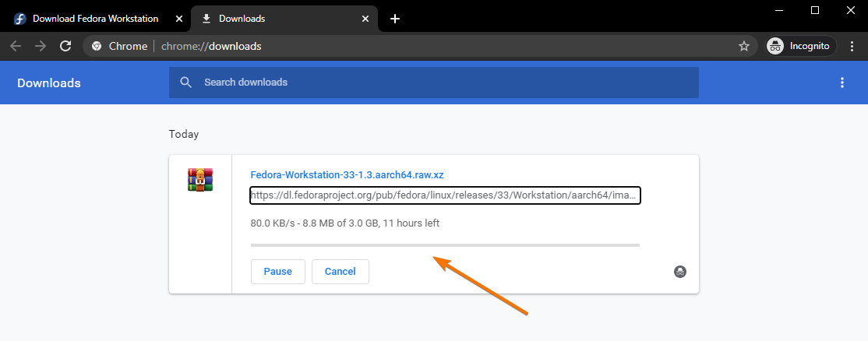
Task: Pause the Fedora download
Action: (x=277, y=272)
